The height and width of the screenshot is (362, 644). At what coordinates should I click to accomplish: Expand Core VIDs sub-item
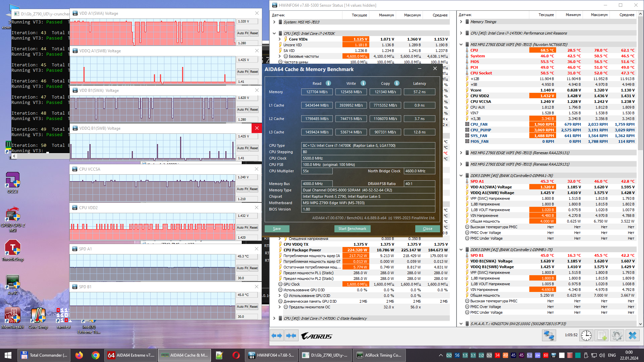click(280, 39)
